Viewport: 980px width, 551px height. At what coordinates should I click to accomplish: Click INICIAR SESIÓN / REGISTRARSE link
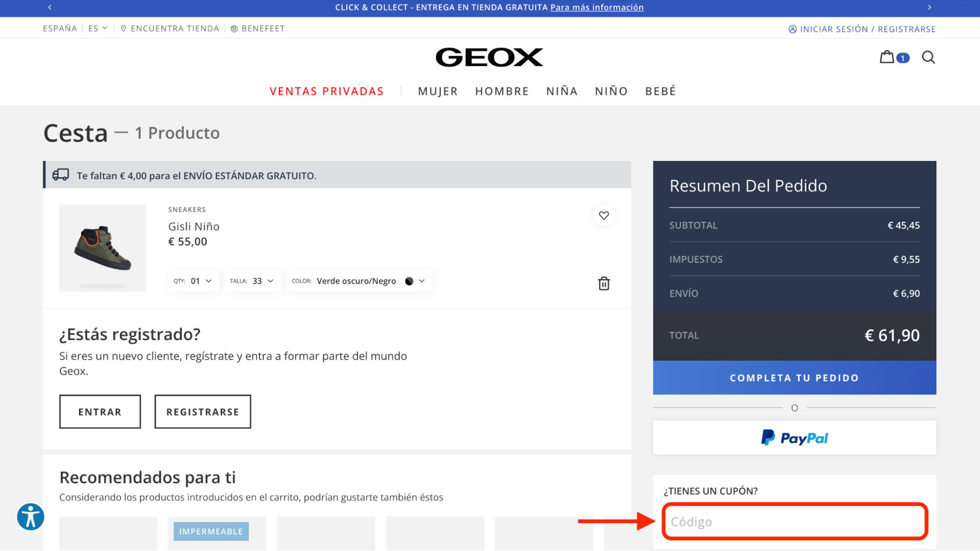pos(862,29)
